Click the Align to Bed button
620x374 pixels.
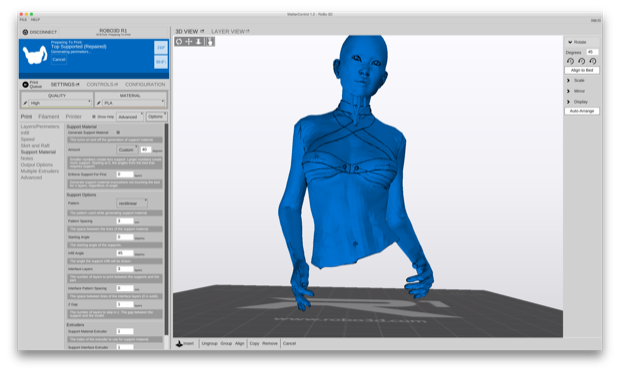click(582, 70)
